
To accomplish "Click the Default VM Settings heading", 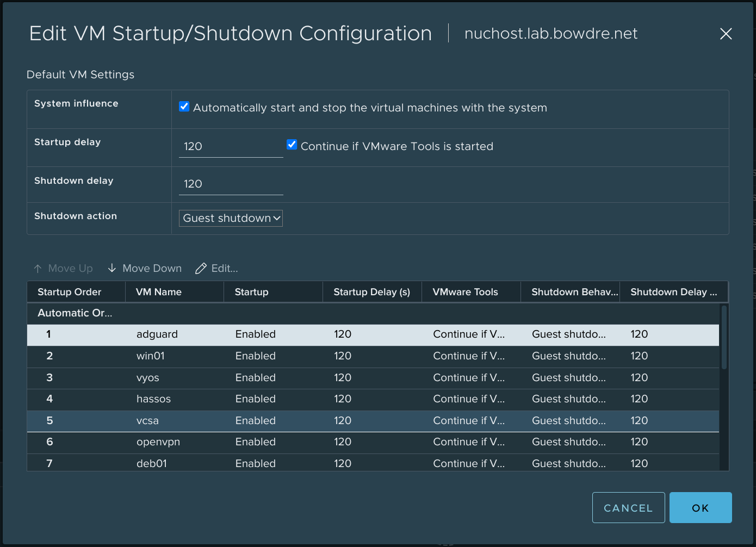I will 80,74.
